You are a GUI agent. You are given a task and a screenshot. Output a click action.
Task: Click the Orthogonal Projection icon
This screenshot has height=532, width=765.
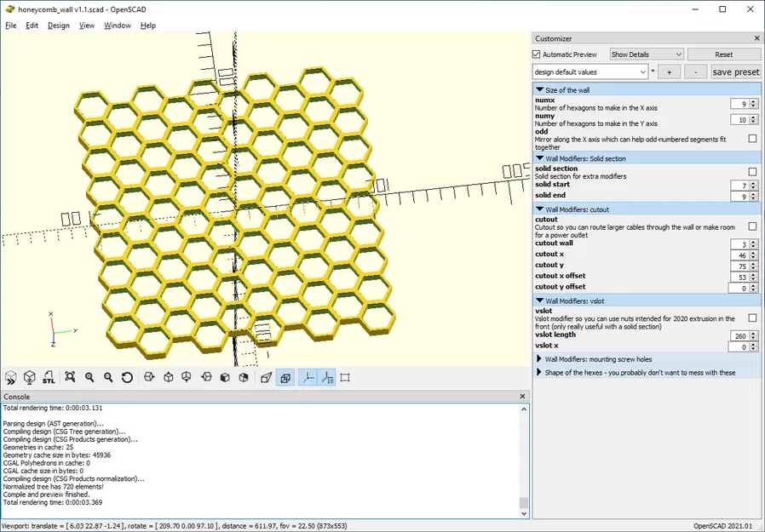click(284, 377)
